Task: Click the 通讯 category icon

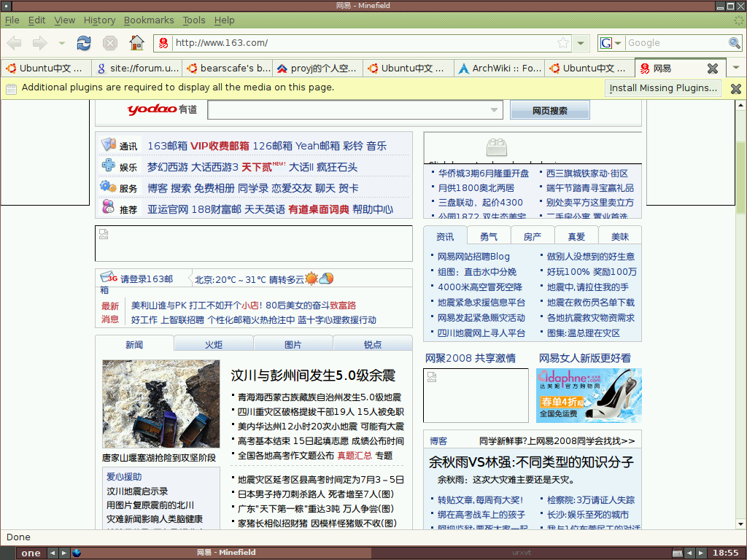Action: click(x=108, y=144)
